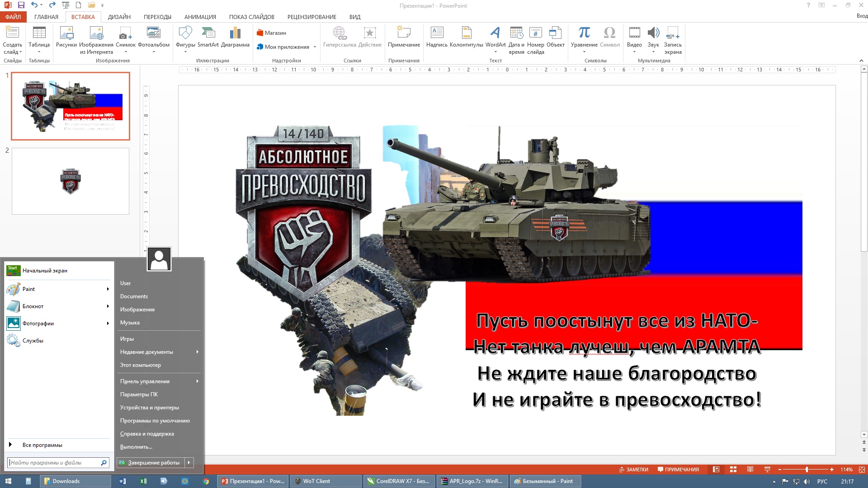
Task: Click the zoom out minus button
Action: 780,469
